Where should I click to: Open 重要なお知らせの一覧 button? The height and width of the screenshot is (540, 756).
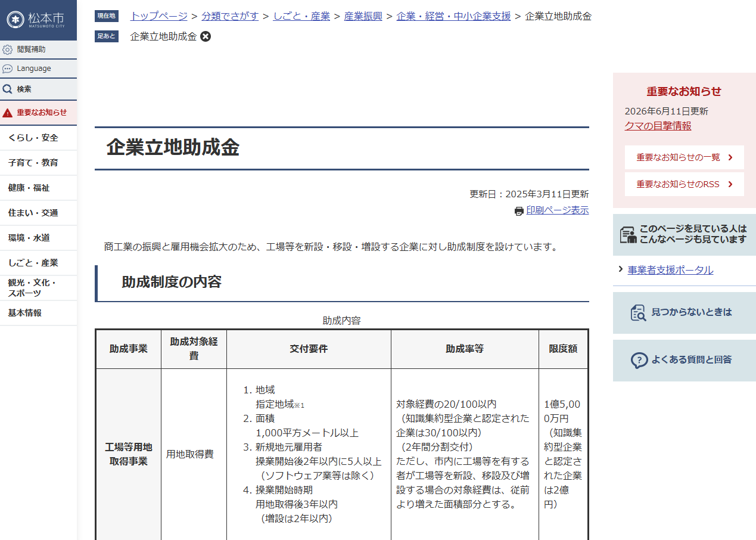(x=685, y=157)
